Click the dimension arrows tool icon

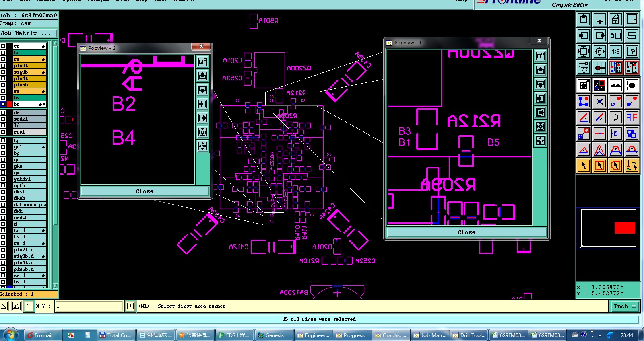tap(616, 134)
